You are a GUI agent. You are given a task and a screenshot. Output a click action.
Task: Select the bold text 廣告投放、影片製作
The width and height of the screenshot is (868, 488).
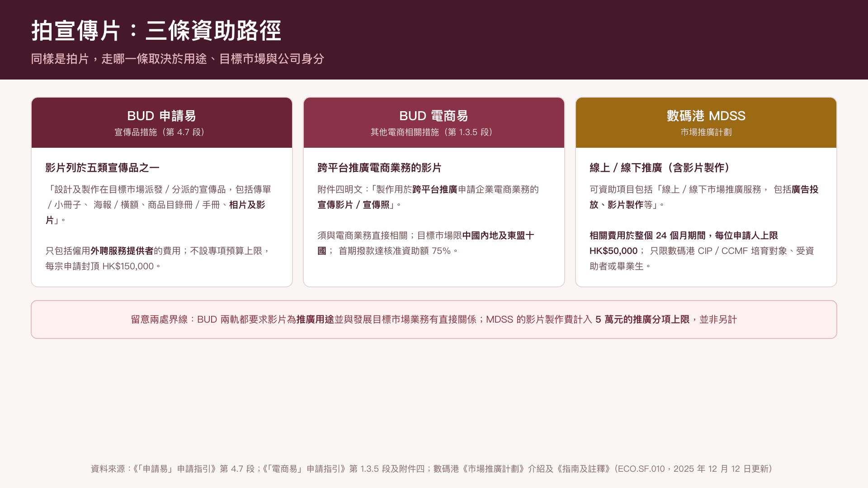(x=704, y=197)
